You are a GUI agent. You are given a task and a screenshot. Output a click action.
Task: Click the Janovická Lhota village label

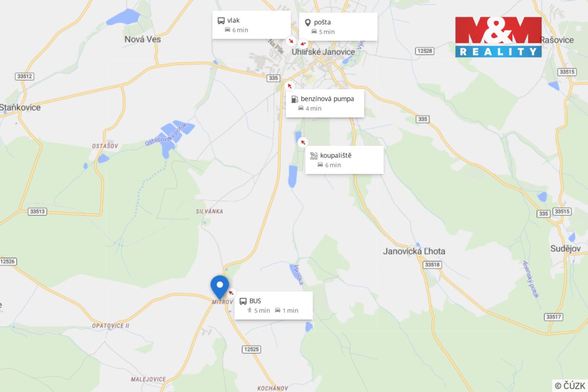[414, 251]
